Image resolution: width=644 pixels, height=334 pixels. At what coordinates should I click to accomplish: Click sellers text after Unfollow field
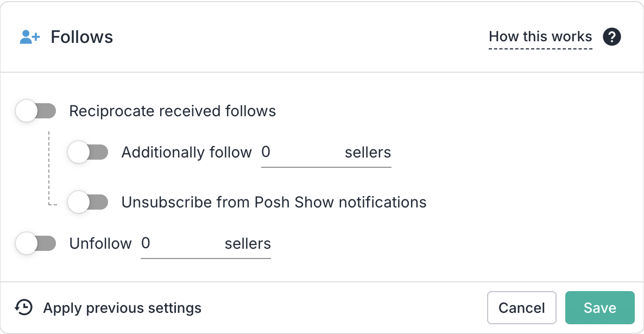tap(248, 244)
